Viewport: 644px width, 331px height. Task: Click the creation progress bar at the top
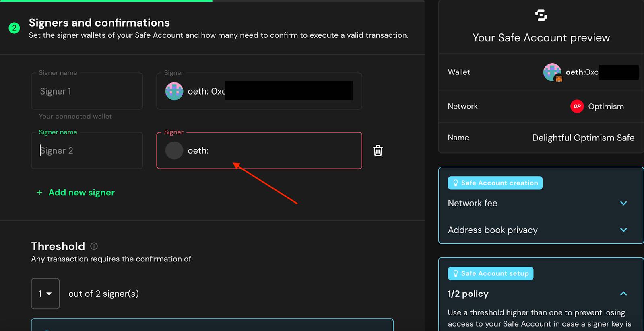pos(212,1)
